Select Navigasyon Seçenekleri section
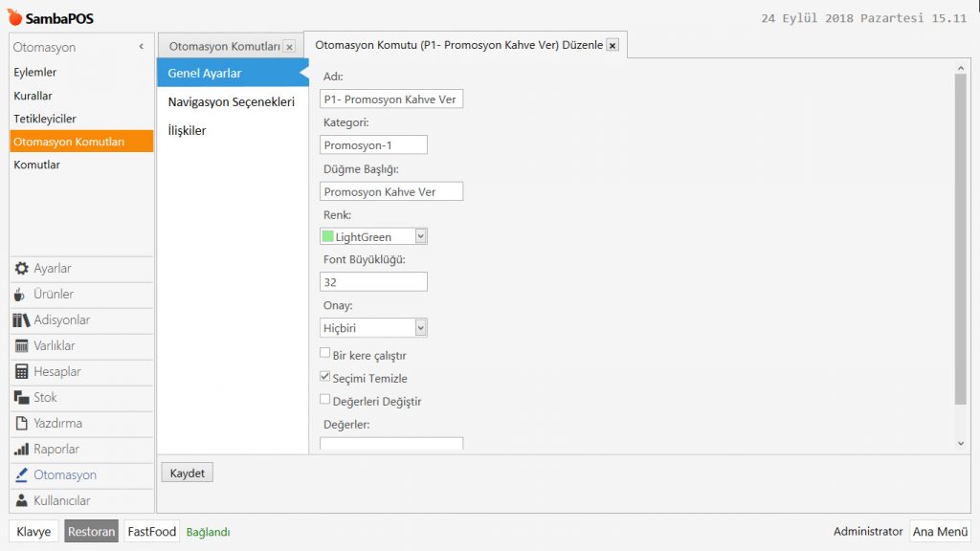This screenshot has height=551, width=980. tap(231, 101)
